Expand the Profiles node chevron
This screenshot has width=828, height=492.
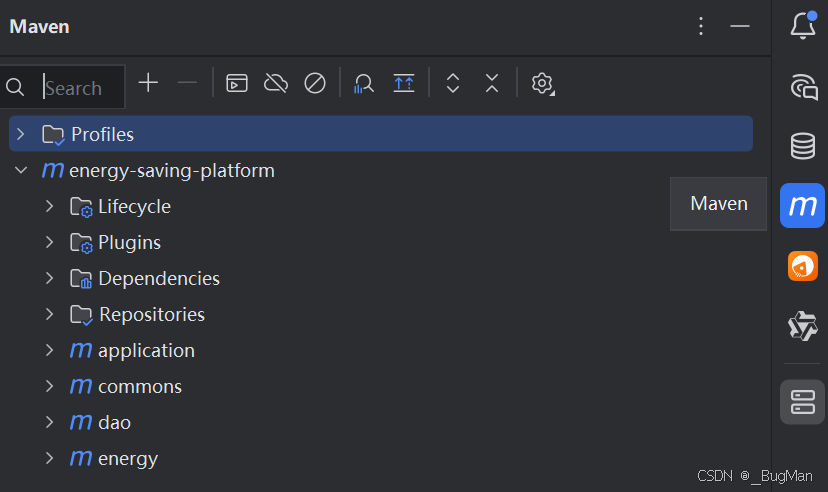click(21, 134)
